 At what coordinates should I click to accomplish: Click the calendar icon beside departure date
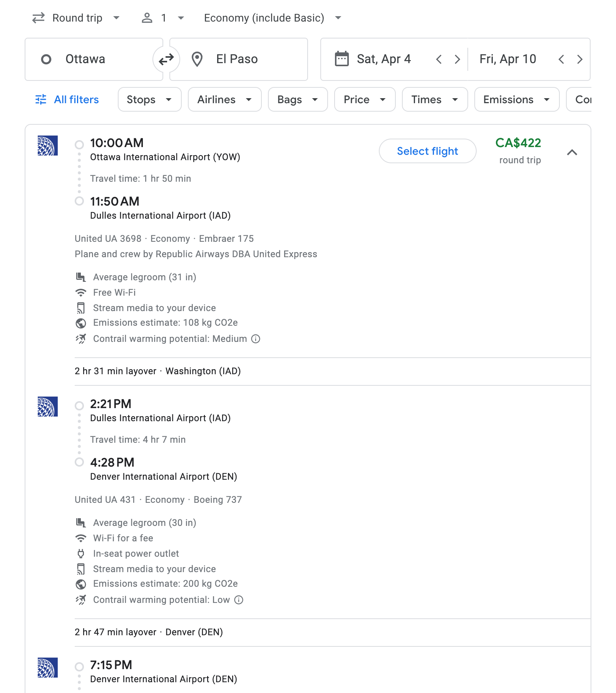click(342, 59)
